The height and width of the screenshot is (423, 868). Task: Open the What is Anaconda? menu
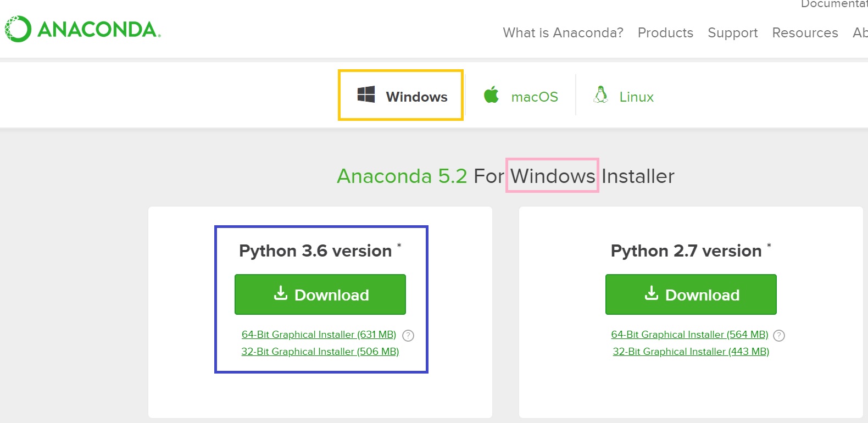pyautogui.click(x=563, y=33)
